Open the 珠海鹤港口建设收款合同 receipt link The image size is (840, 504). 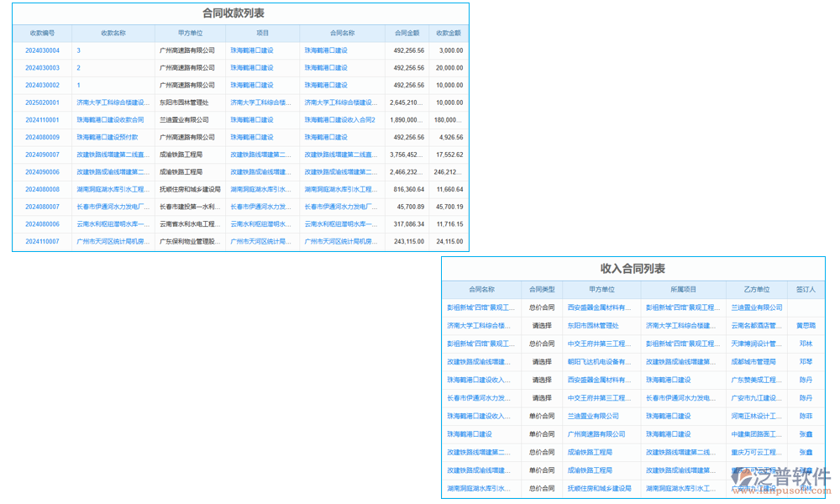[x=110, y=120]
